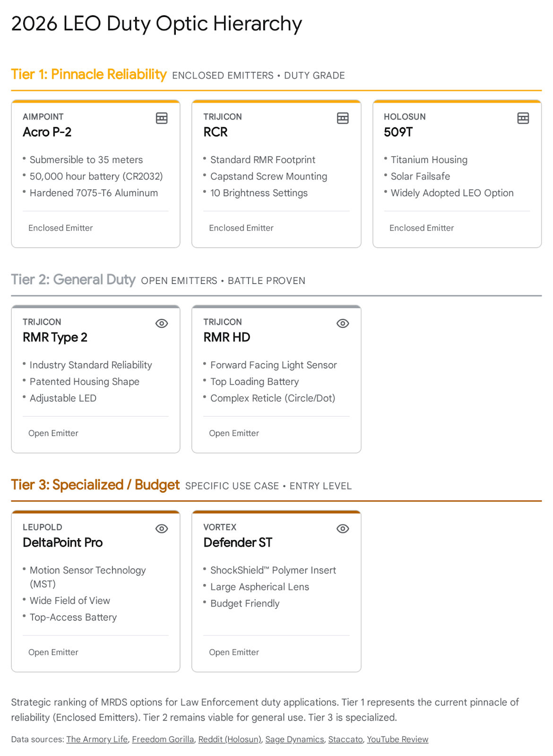Open the Sage Dynamics source link
Screen dimensions: 553x756
click(294, 739)
